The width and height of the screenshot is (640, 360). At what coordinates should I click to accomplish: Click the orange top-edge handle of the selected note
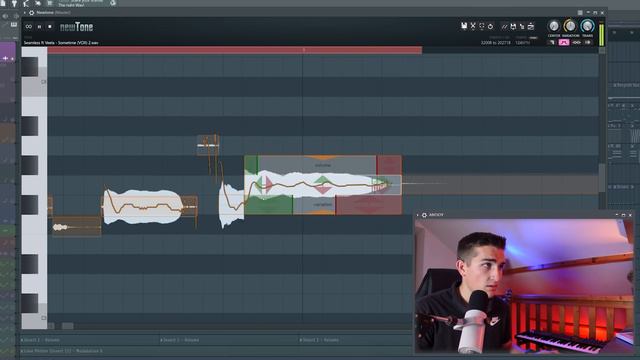click(x=322, y=158)
